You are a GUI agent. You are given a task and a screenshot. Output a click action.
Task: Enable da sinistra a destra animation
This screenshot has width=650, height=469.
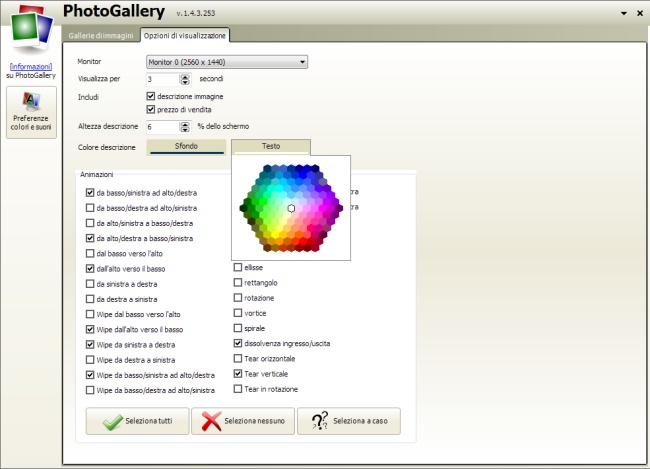[x=90, y=284]
